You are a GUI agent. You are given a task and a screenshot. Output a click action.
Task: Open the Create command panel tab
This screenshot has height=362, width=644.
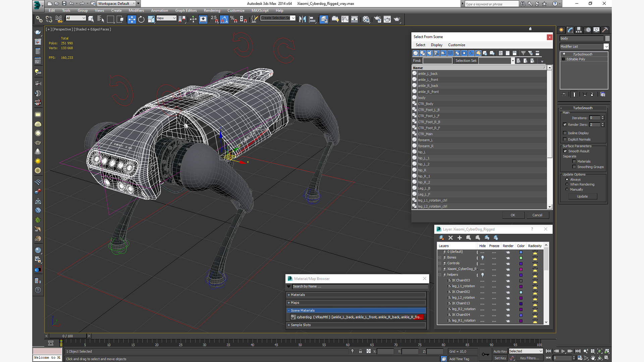point(561,30)
